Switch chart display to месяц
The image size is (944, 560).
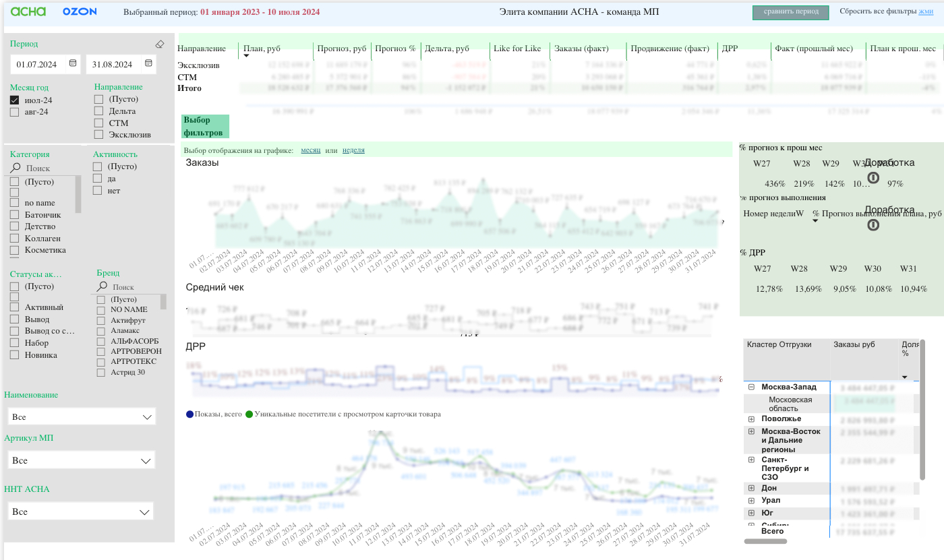(x=310, y=150)
